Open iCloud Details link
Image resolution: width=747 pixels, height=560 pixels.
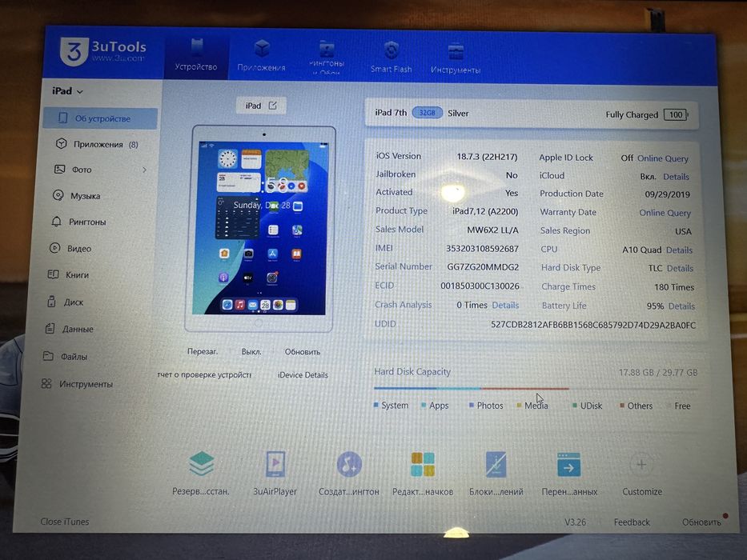pos(676,177)
